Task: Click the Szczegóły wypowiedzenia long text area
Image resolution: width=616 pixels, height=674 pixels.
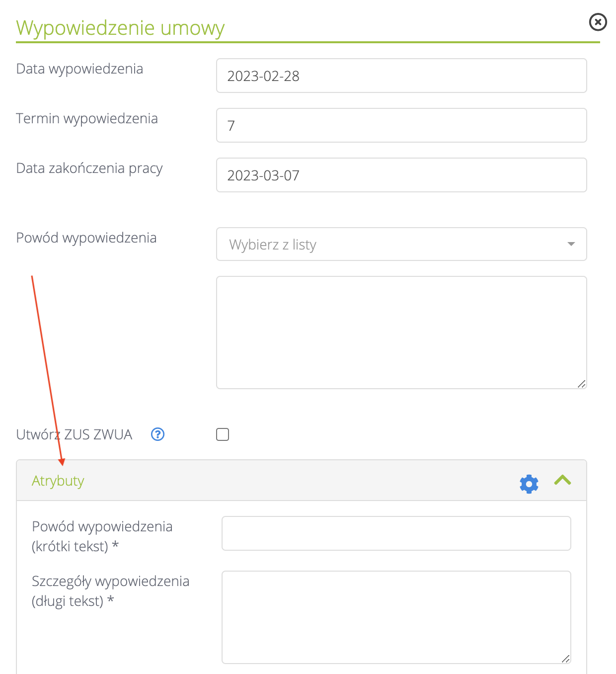Action: coord(396,616)
